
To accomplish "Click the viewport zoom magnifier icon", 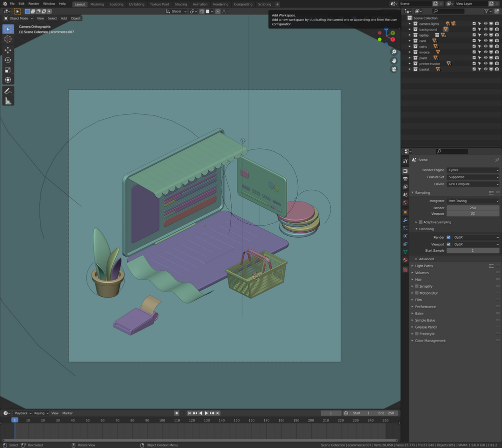I will pos(394,52).
